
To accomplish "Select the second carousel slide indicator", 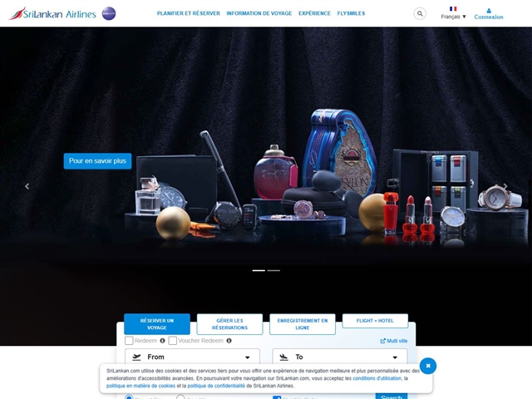I will click(273, 270).
